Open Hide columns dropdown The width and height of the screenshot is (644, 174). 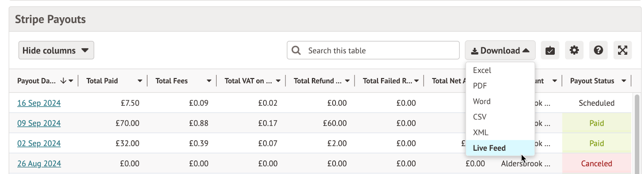point(56,50)
